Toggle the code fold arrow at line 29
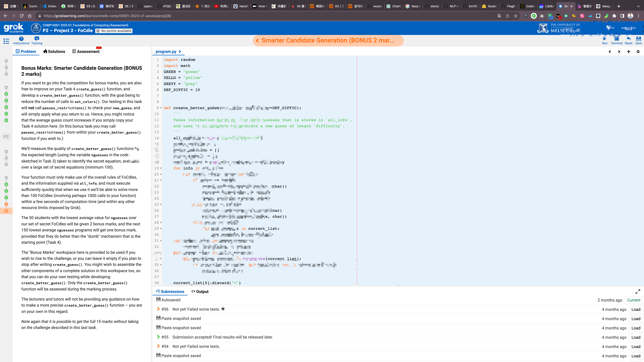Screen dimensions: 644x362 coord(161,228)
